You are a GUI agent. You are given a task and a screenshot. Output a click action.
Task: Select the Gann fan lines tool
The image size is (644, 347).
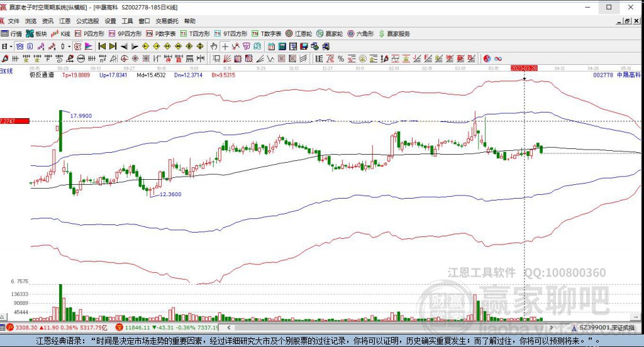226,58
